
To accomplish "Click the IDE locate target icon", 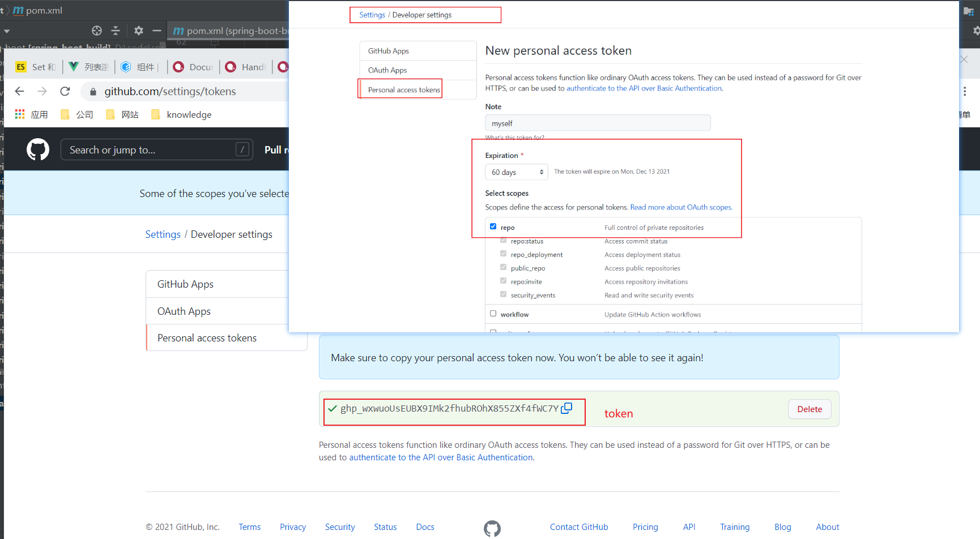I will tap(97, 31).
